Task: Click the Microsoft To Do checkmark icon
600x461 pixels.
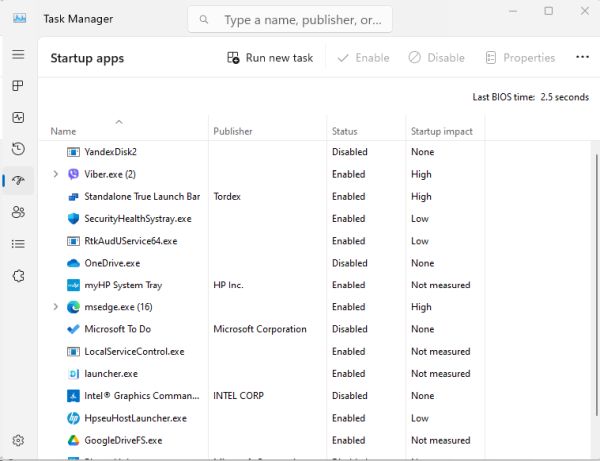Action: click(x=73, y=329)
